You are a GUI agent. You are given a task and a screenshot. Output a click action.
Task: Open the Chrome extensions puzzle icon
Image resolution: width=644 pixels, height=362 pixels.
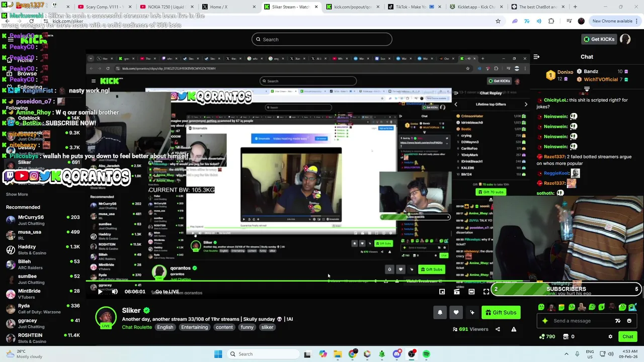pos(551,21)
